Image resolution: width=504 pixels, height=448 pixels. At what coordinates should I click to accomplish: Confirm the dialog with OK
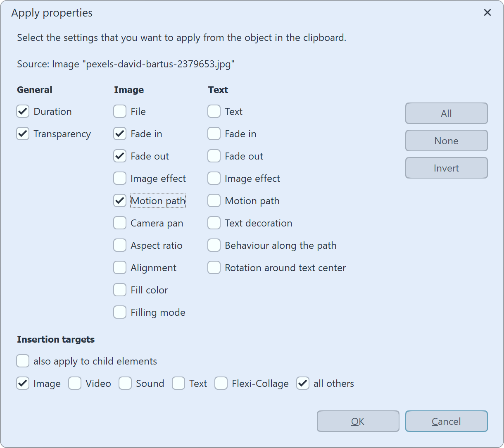358,421
